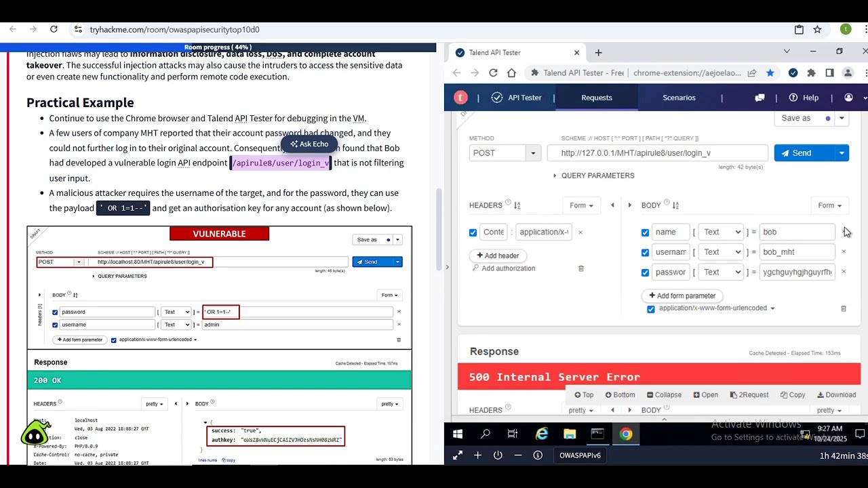Image resolution: width=868 pixels, height=488 pixels.
Task: Open the extensions puzzle icon in VM Chrome
Action: click(811, 73)
